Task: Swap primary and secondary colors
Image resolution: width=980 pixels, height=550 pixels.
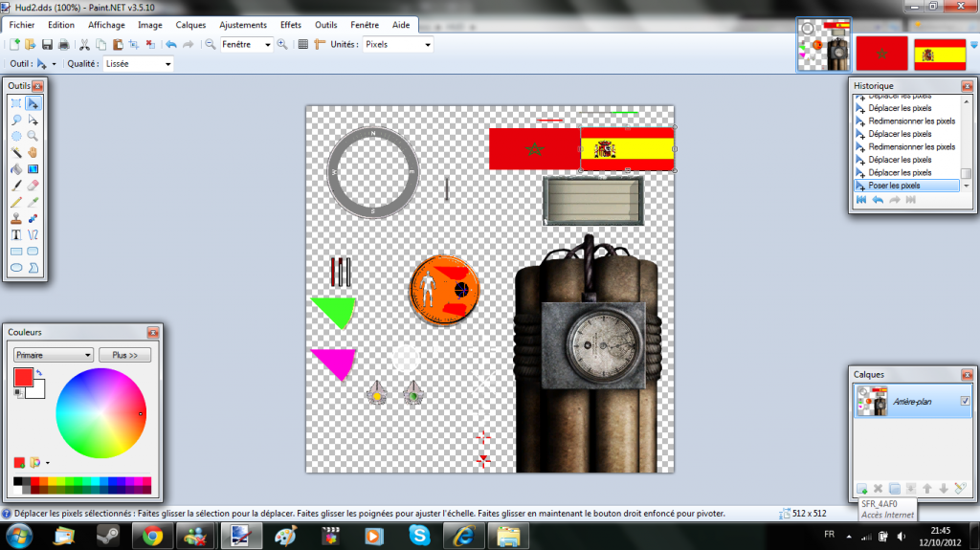Action: pos(39,373)
